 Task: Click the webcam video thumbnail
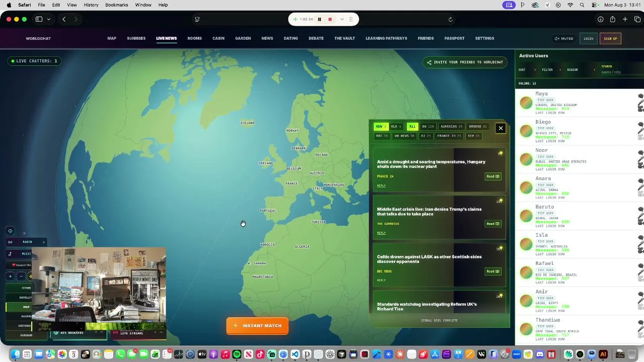pyautogui.click(x=99, y=285)
